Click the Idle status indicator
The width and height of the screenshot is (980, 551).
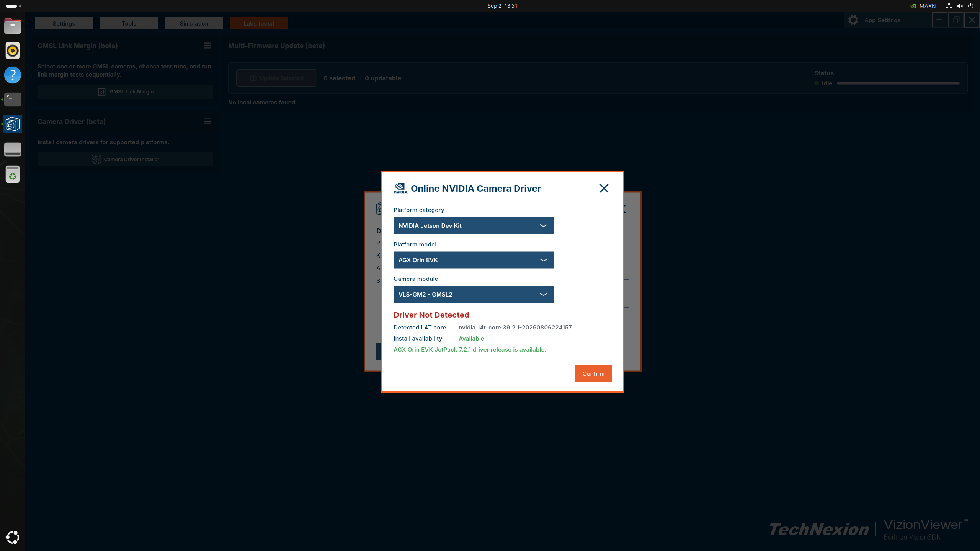coord(823,83)
